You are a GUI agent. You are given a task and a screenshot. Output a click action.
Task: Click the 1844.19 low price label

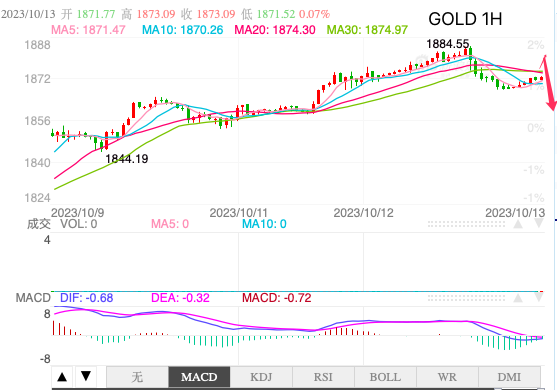coord(127,159)
